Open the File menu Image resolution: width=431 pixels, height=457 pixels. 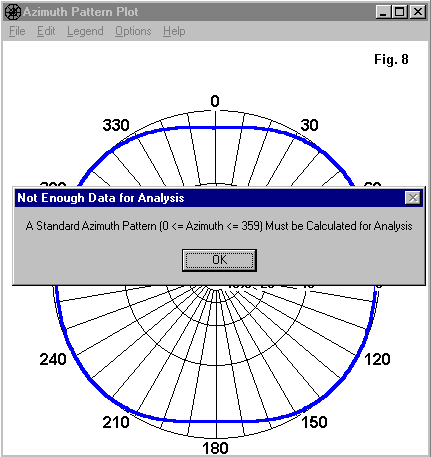point(17,31)
